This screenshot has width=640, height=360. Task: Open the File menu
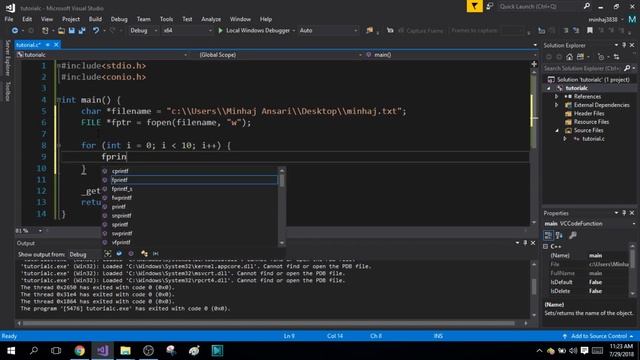9,19
